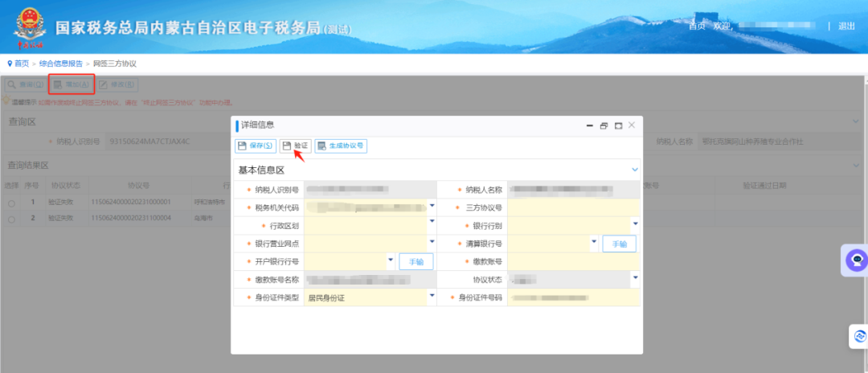This screenshot has width=868, height=373.
Task: Click the icon on 生成协议号 button
Action: (322, 146)
